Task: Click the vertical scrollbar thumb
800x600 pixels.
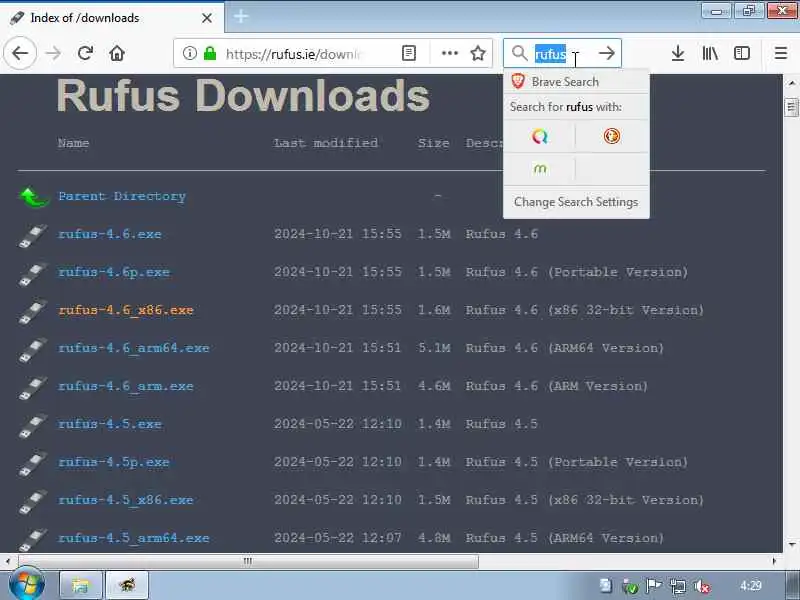Action: 791,107
